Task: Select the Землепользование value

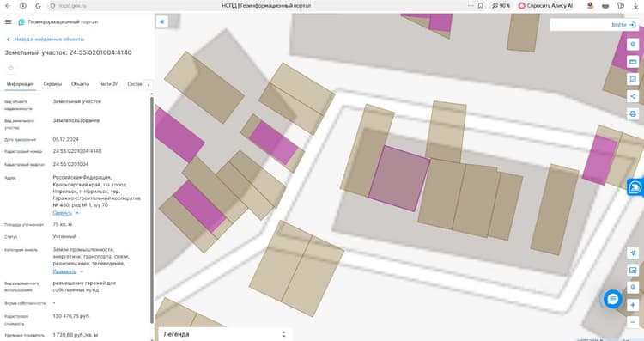Action: [76, 121]
